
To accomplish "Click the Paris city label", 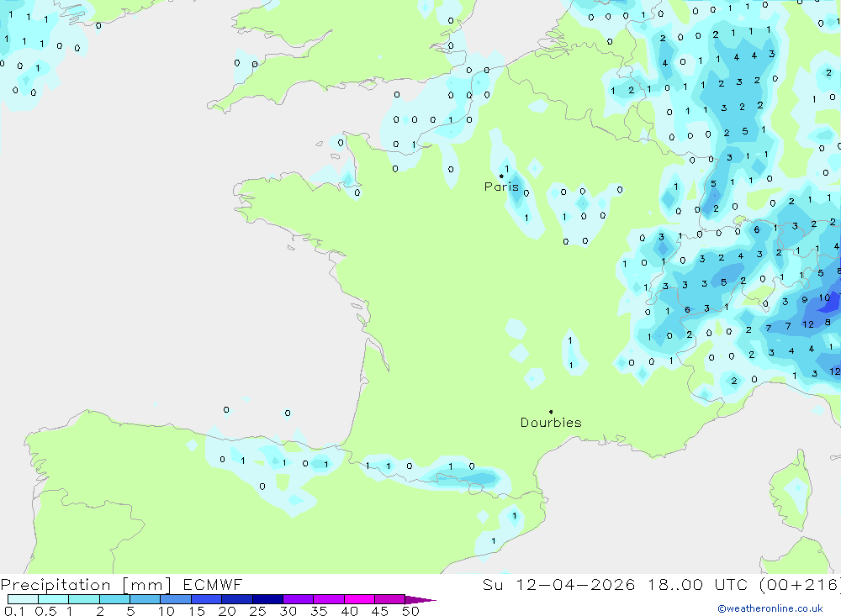I will click(x=501, y=187).
